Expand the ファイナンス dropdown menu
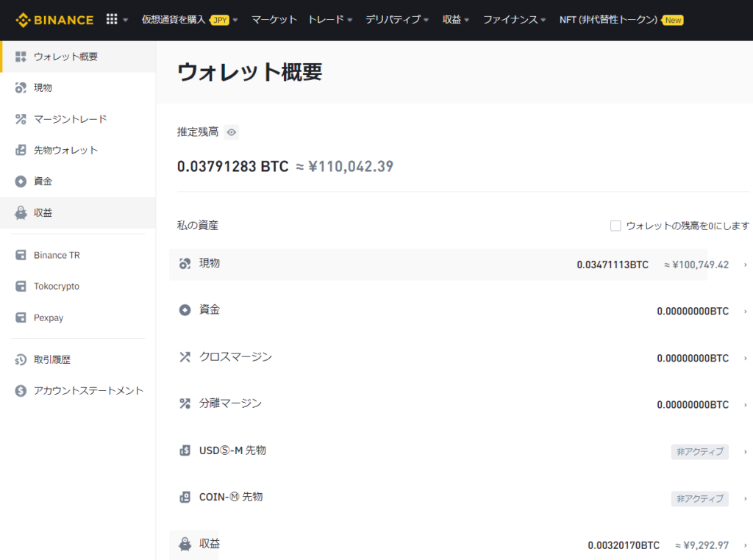 pos(514,20)
